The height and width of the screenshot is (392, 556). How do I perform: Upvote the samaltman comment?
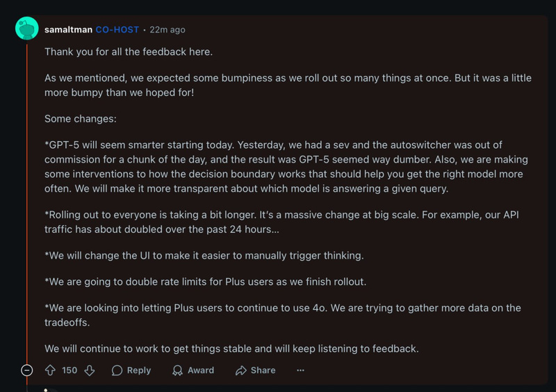50,370
